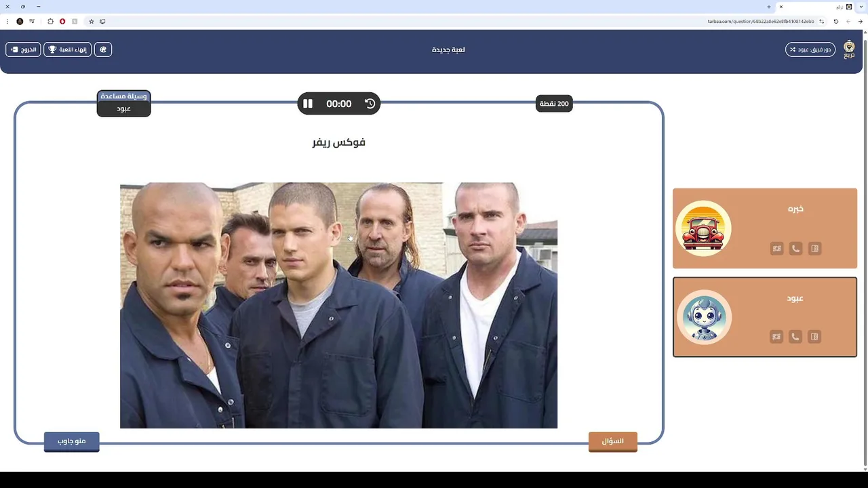Click the الخروج exit button
This screenshot has height=488, width=868.
pos(23,49)
